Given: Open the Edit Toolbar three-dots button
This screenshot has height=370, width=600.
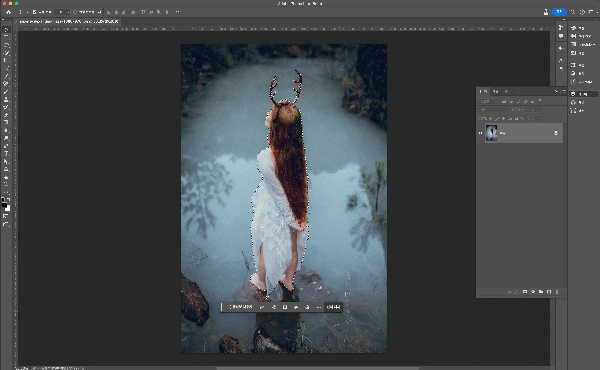Looking at the screenshot, I should pyautogui.click(x=6, y=192).
